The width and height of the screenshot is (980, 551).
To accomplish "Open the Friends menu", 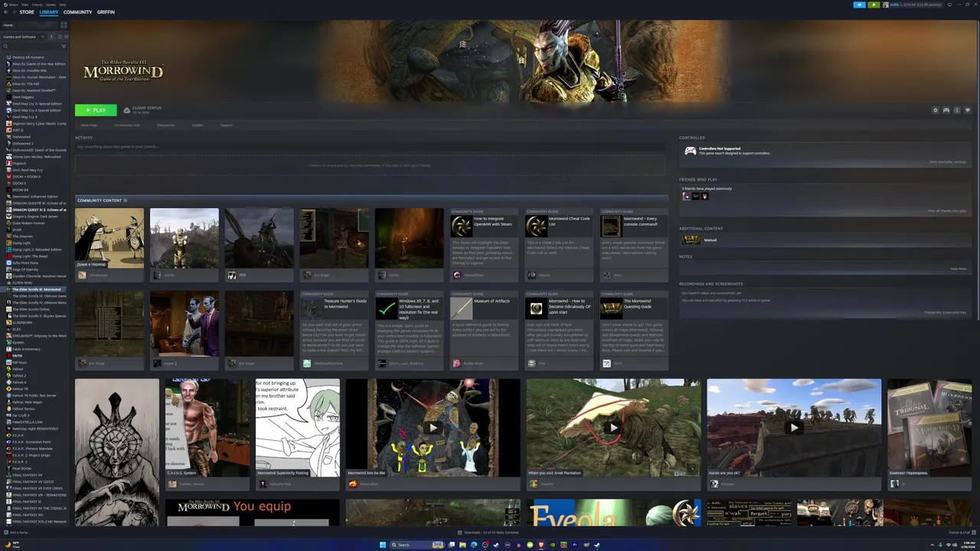I will point(37,5).
